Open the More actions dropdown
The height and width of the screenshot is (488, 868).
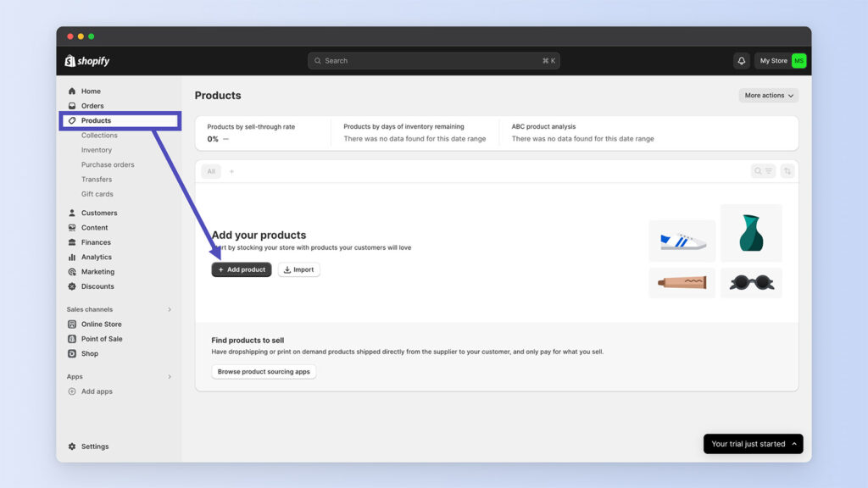pos(769,96)
